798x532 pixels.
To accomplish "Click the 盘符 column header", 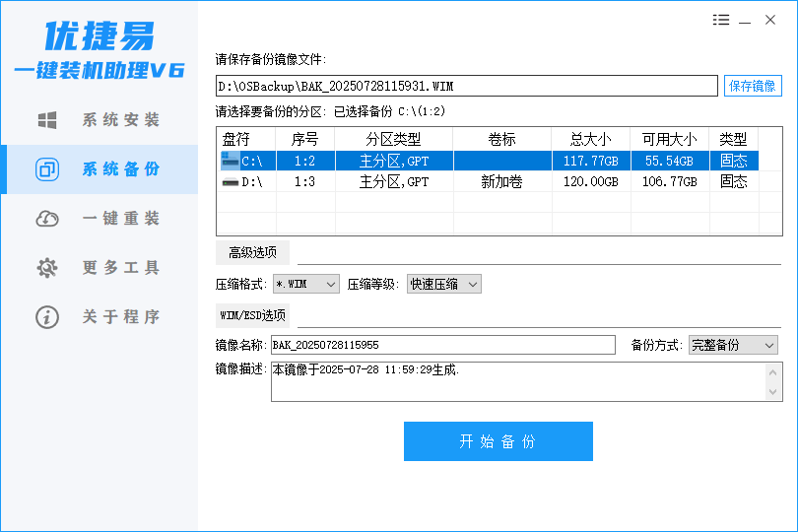I will (x=246, y=139).
